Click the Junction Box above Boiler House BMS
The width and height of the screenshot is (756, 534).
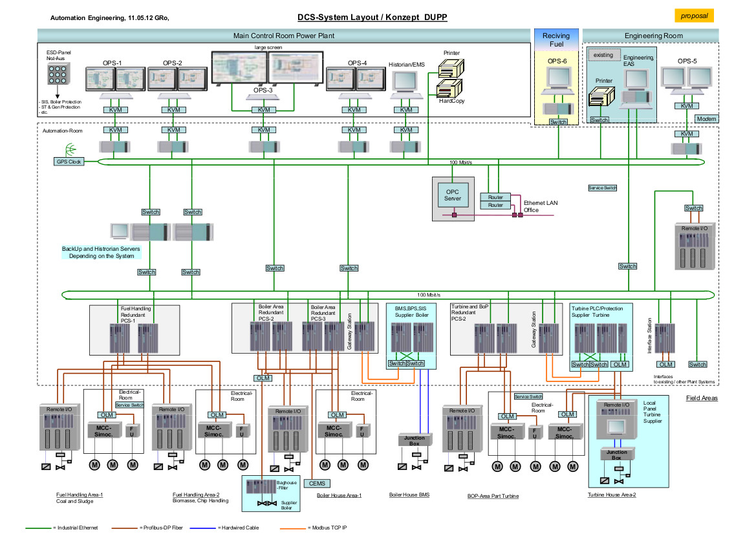[415, 440]
